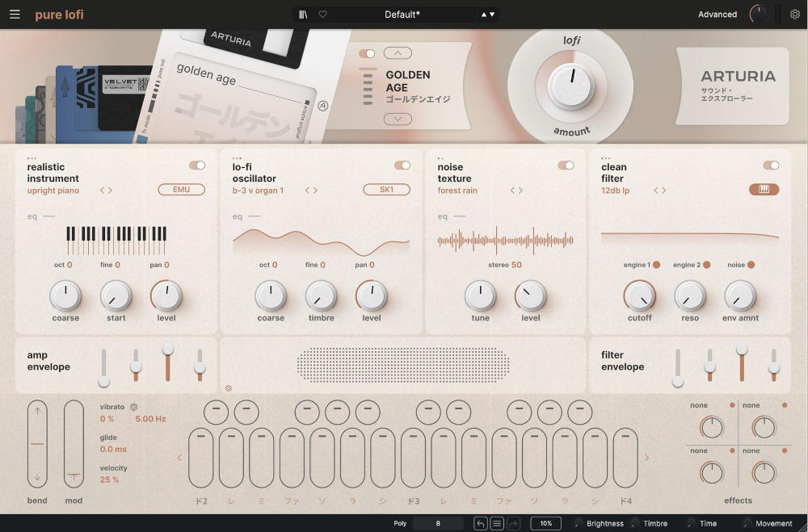This screenshot has width=808, height=532.
Task: Open the upright piano sample selector
Action: click(53, 191)
